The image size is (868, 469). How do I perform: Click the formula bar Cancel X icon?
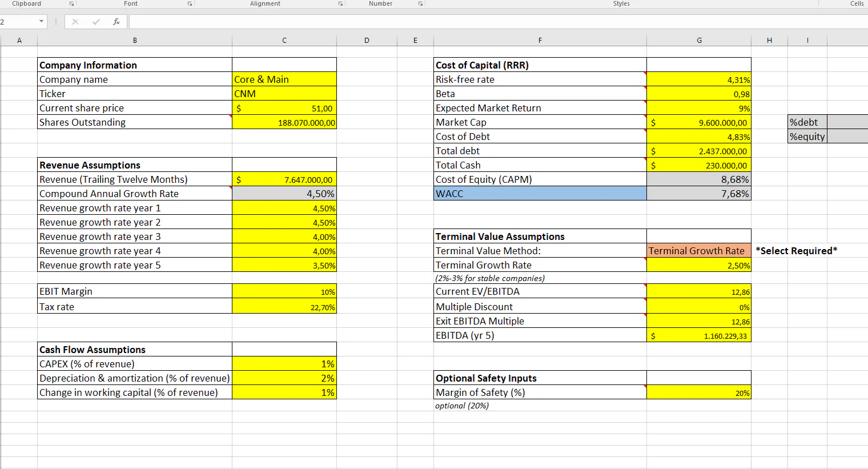pos(75,22)
